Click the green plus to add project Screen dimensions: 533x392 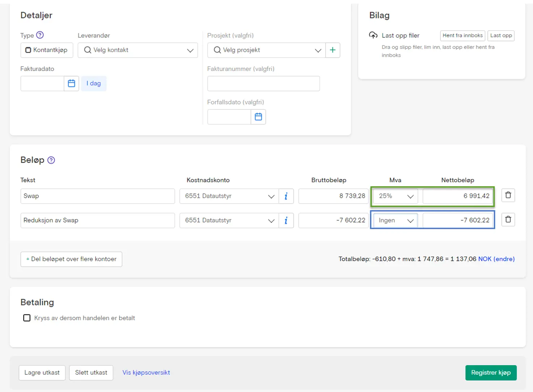coord(333,50)
